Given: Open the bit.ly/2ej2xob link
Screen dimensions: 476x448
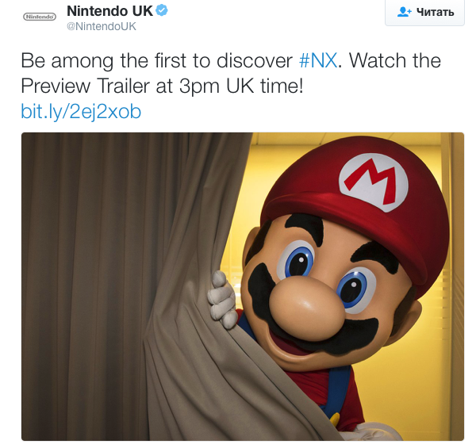Looking at the screenshot, I should tap(81, 111).
